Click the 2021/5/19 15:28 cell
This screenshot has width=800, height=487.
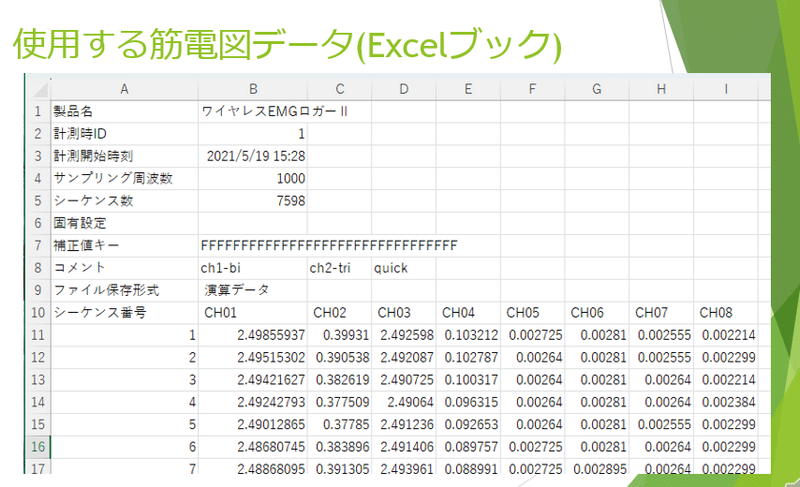253,156
